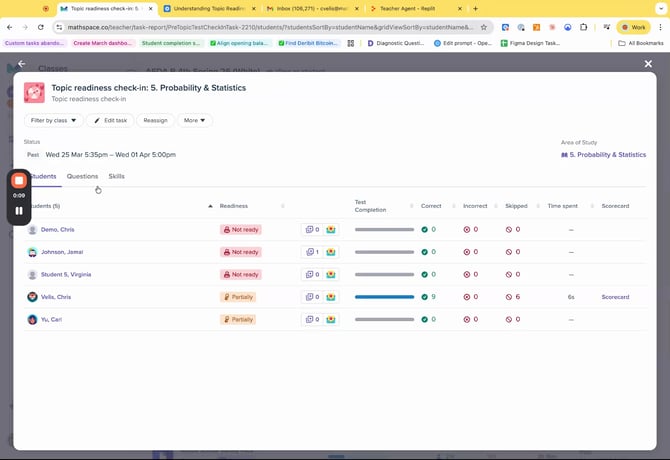Open student Johnson, Jamal
This screenshot has width=670, height=460.
[62, 252]
